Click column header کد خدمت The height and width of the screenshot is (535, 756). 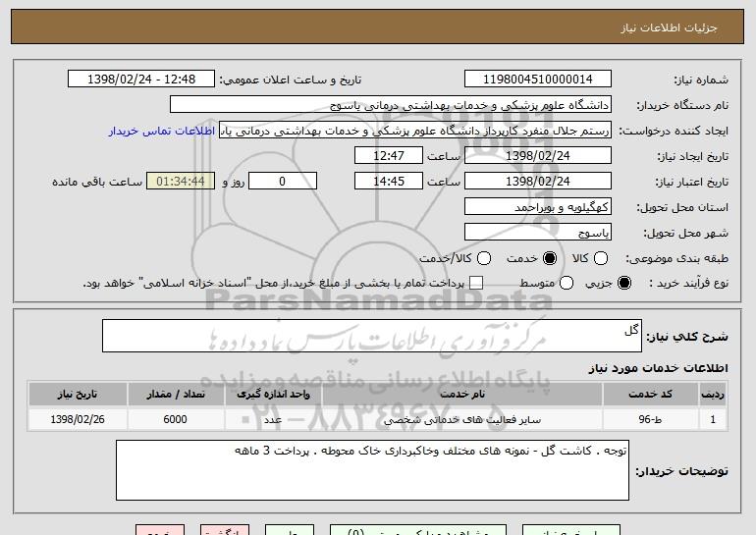(650, 395)
